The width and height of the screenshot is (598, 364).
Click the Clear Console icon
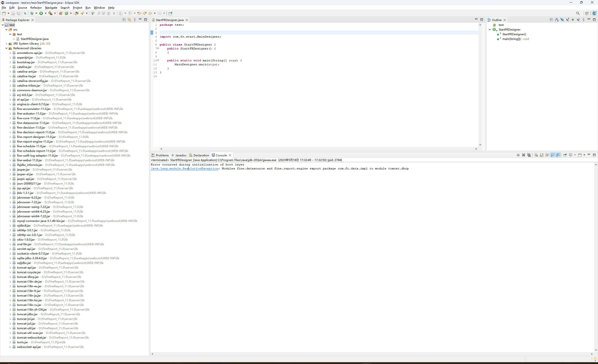click(x=536, y=155)
